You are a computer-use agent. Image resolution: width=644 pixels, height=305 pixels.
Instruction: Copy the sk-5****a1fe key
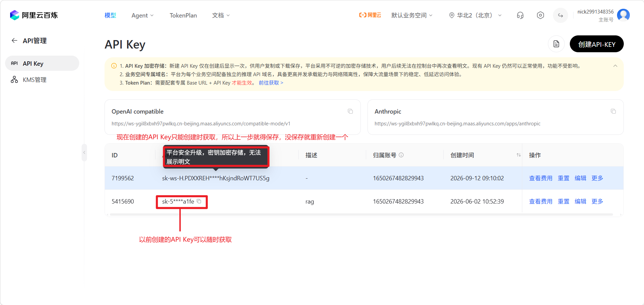pyautogui.click(x=199, y=201)
